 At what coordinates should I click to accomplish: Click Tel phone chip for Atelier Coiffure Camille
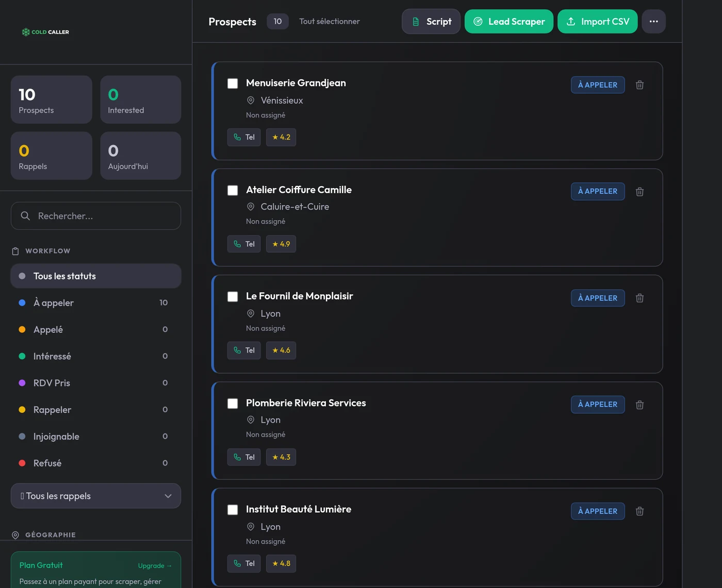pos(244,244)
